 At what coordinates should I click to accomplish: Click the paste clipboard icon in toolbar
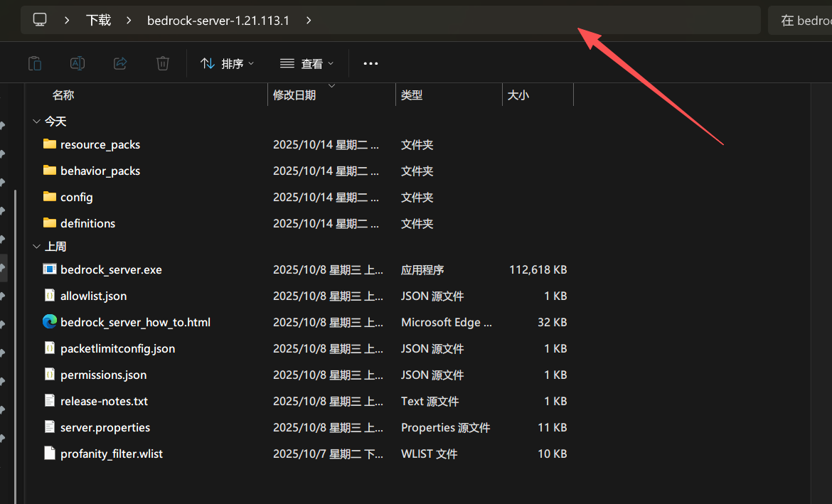tap(35, 63)
